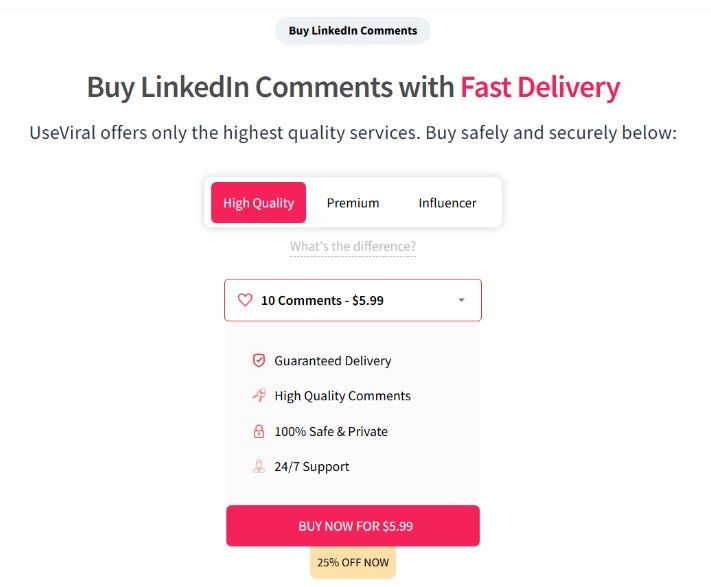Open the What's the difference? link

tap(353, 247)
